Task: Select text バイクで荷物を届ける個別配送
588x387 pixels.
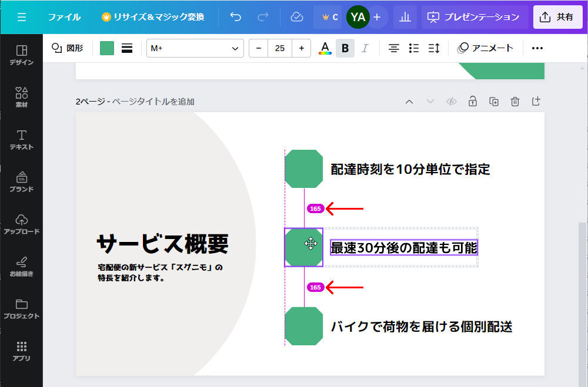Action: 421,327
